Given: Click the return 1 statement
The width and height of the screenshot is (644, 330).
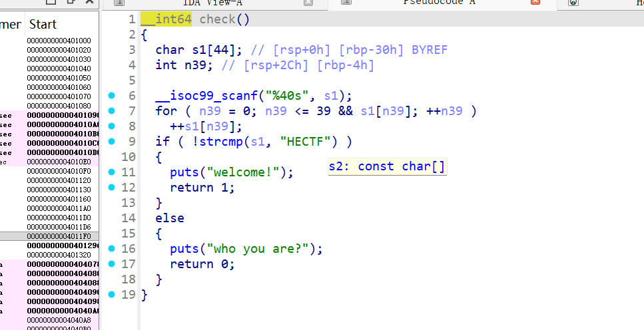Looking at the screenshot, I should [x=202, y=188].
